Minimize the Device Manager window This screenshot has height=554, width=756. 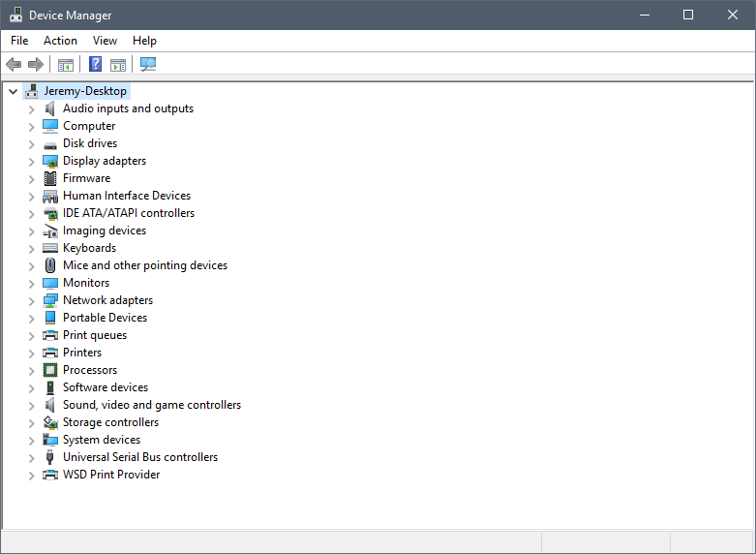click(x=645, y=15)
